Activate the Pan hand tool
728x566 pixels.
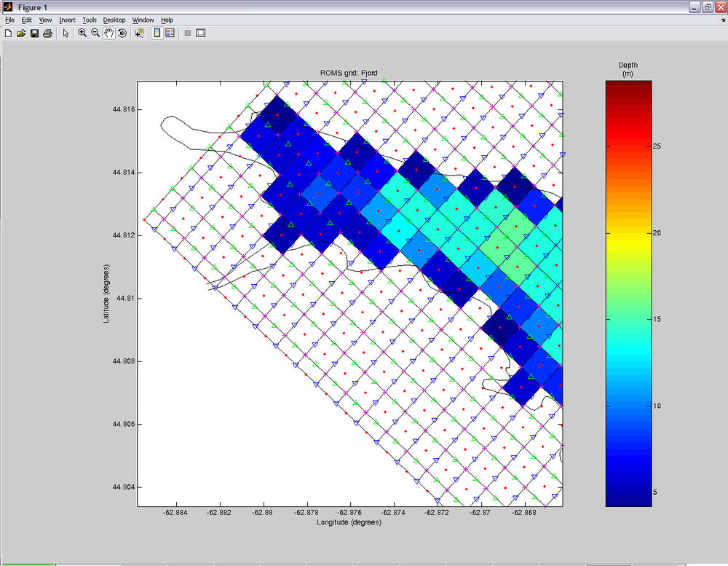(x=108, y=33)
